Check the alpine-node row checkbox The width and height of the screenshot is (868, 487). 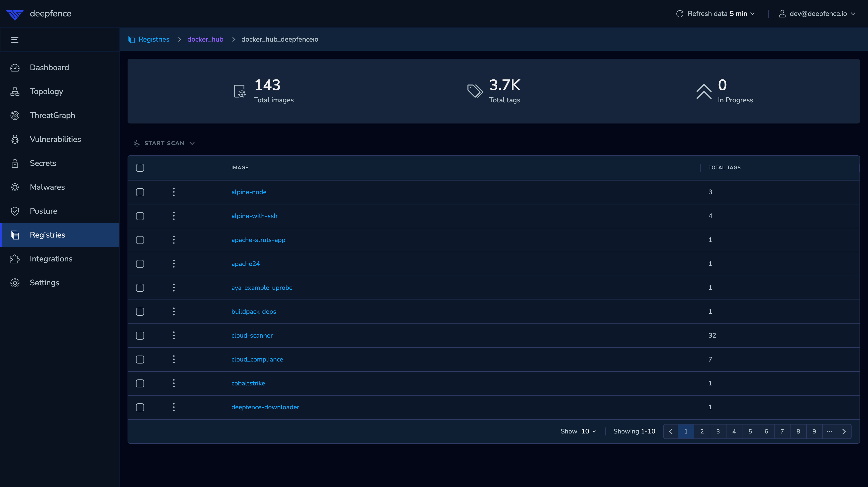140,192
